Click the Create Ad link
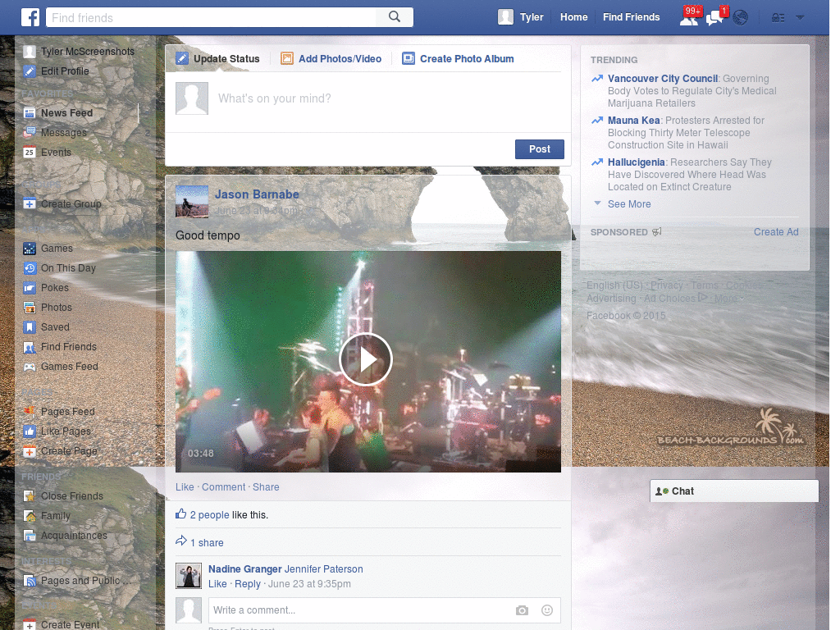840x630 pixels. pos(776,232)
